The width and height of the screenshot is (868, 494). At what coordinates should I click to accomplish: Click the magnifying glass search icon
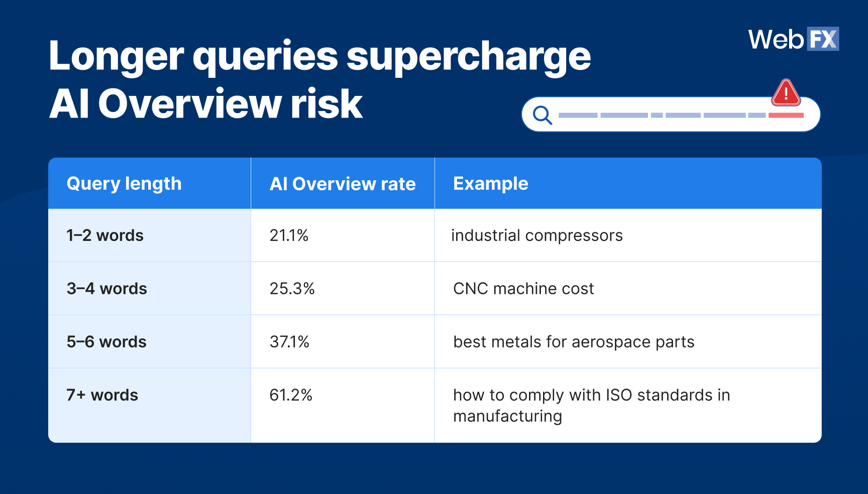[542, 115]
